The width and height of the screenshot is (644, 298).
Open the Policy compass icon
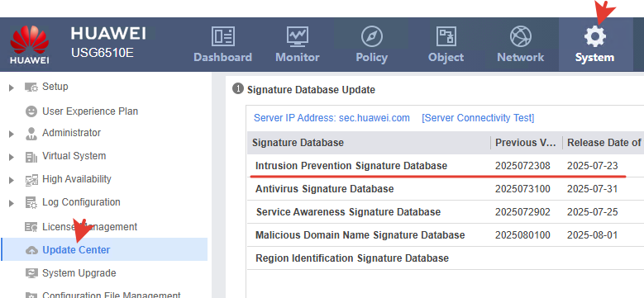click(372, 36)
